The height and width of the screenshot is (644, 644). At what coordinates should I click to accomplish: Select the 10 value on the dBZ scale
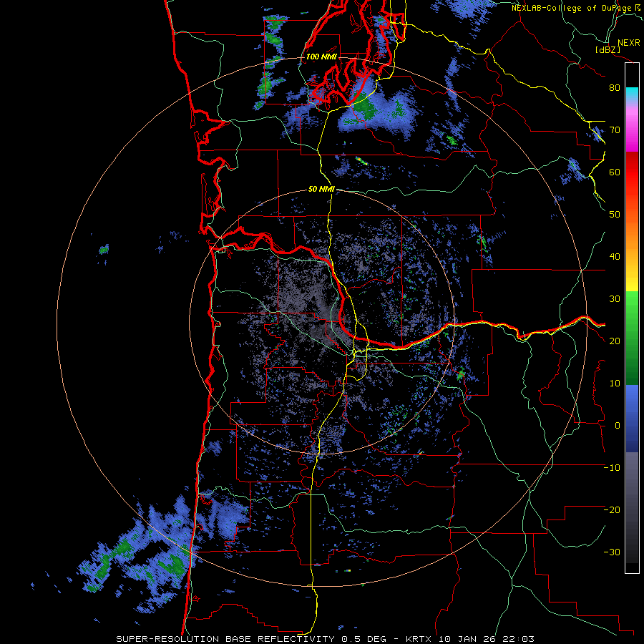(x=615, y=384)
